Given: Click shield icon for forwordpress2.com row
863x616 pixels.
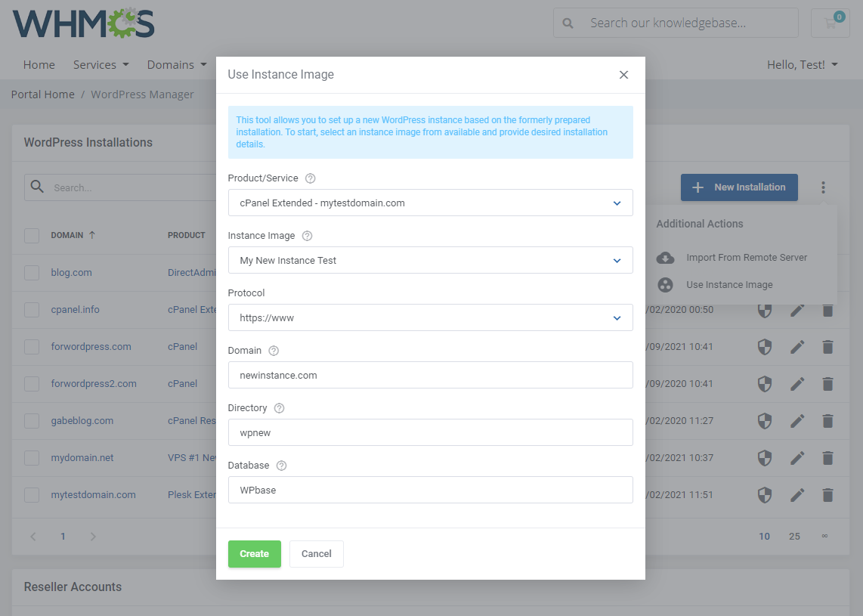Looking at the screenshot, I should tap(765, 384).
